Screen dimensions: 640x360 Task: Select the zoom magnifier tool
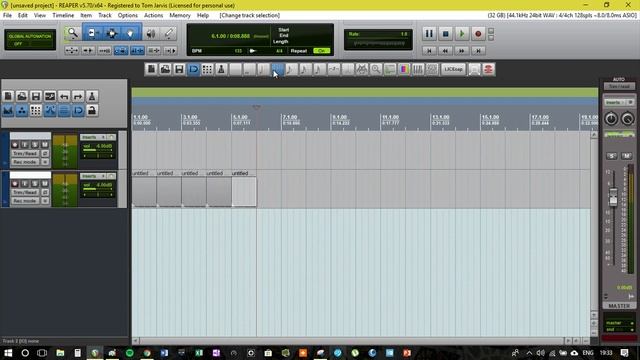73,33
